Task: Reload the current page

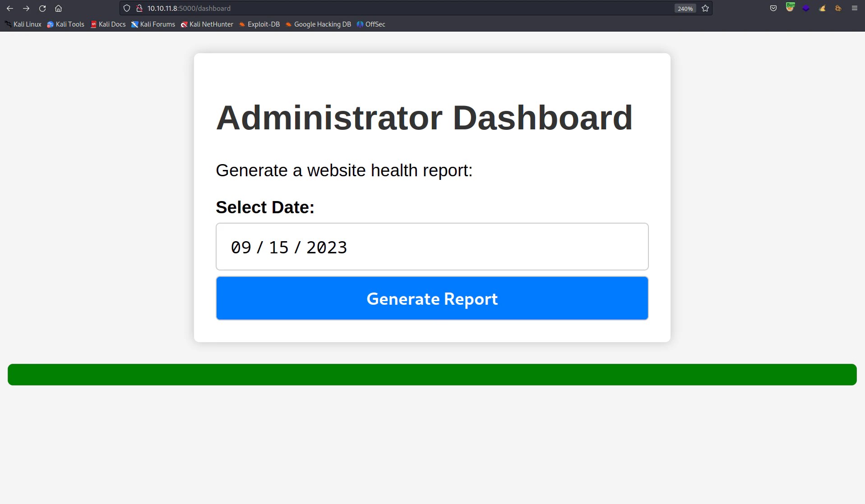Action: 42,8
